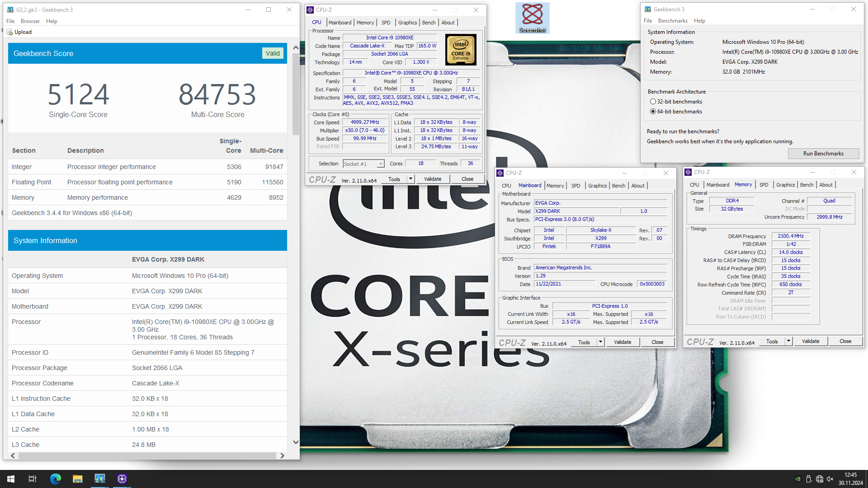Click BIOS Version 1.29 field
This screenshot has width=868, height=488.
[600, 276]
